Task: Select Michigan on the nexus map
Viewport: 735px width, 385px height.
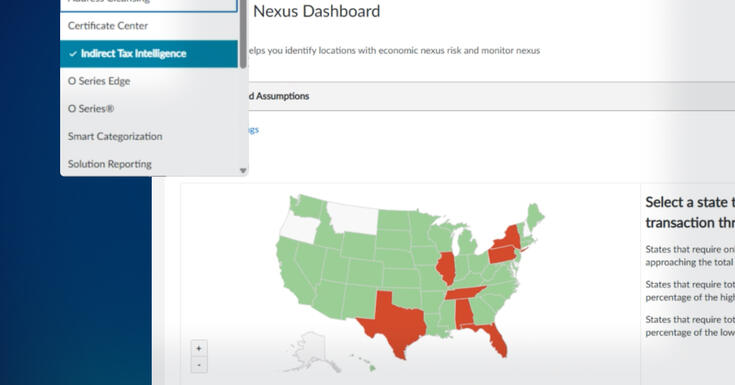Action: (x=466, y=242)
